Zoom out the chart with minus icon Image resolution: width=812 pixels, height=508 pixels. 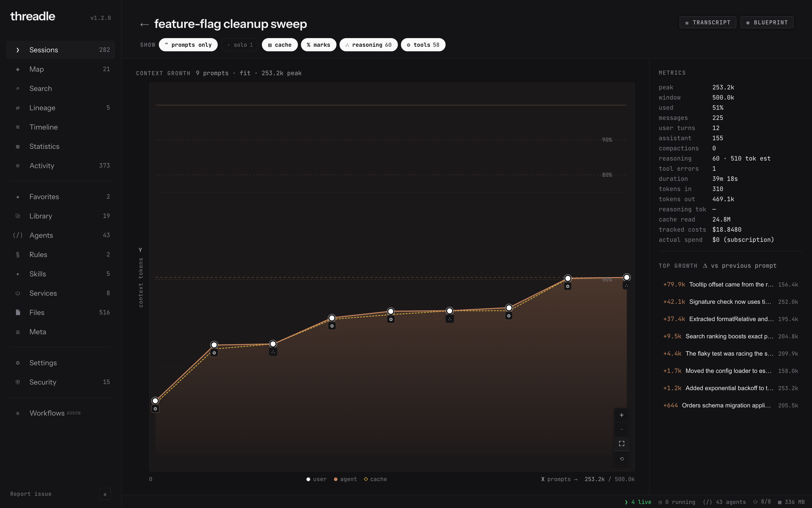click(621, 429)
